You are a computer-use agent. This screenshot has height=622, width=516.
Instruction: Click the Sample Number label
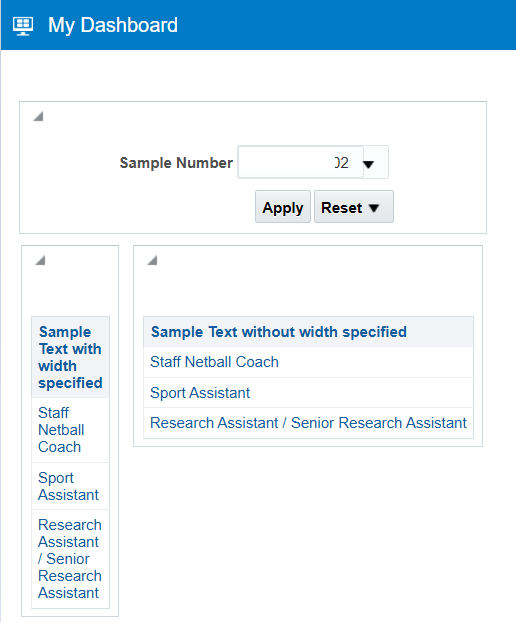coord(176,163)
